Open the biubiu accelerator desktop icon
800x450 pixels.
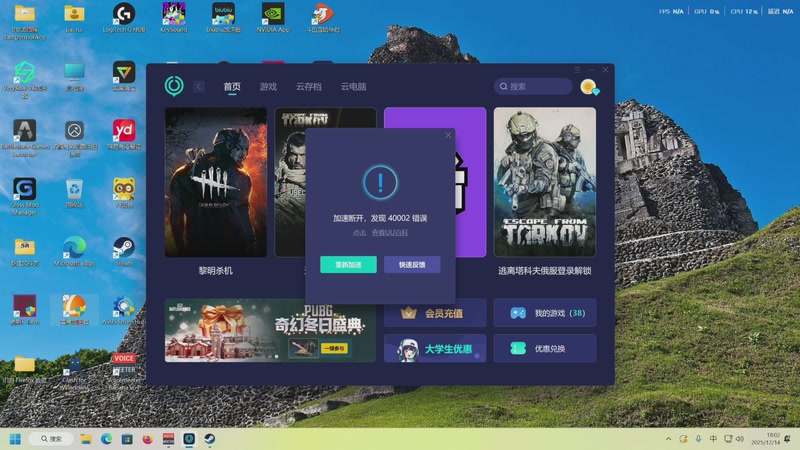coord(223,18)
